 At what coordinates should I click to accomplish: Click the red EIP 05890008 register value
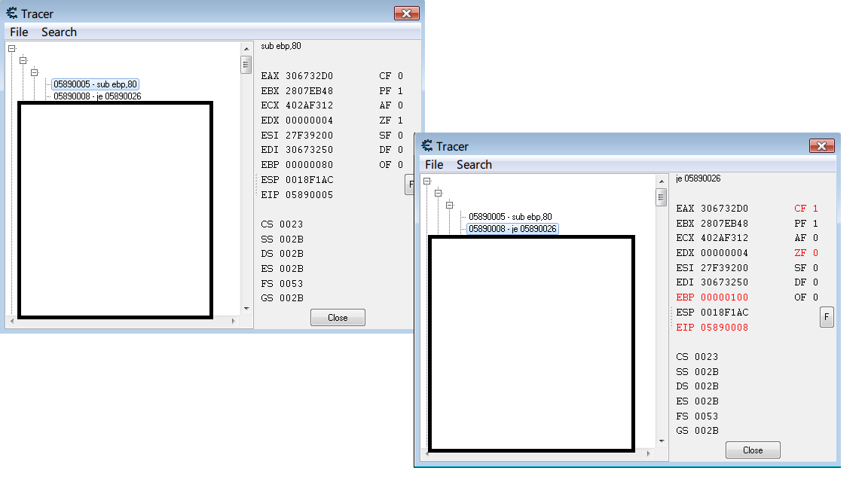712,328
